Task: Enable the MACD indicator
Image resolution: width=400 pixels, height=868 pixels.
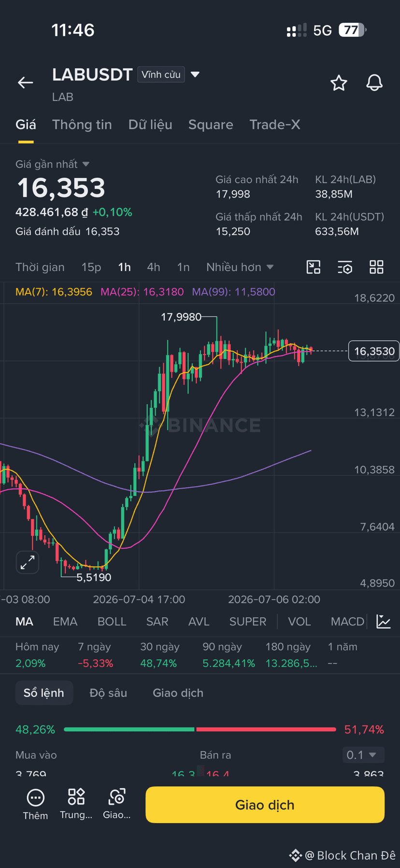Action: [347, 622]
